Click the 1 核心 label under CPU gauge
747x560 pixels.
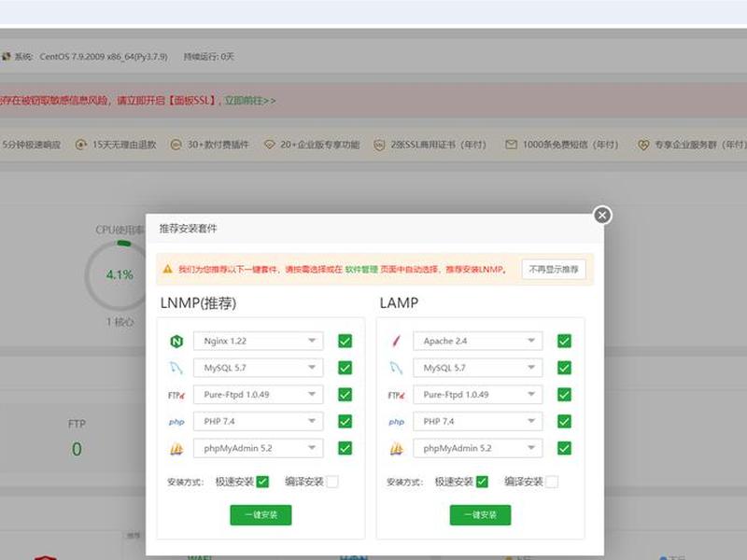pyautogui.click(x=120, y=322)
